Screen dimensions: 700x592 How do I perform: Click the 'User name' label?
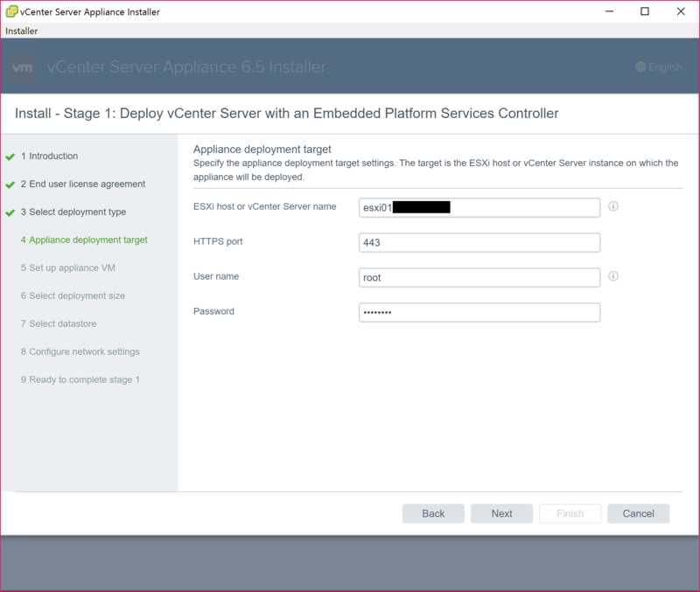(x=216, y=276)
